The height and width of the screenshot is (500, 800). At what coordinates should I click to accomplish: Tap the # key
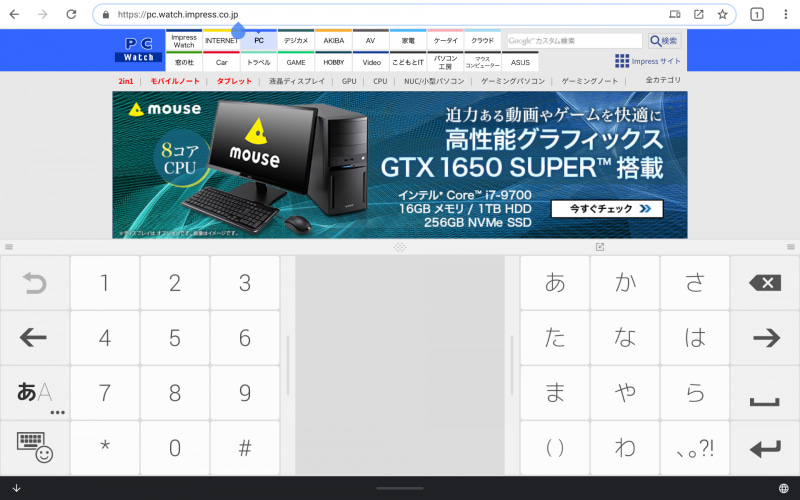click(x=245, y=447)
